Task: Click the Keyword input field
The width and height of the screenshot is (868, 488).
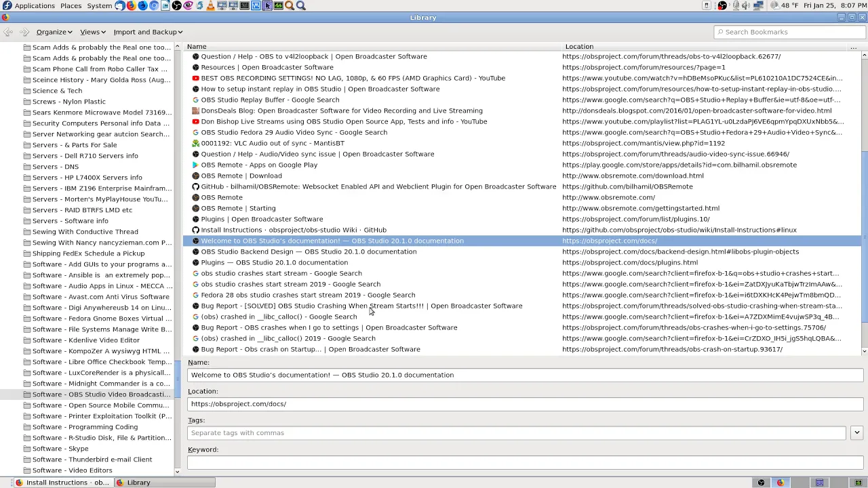Action: [x=525, y=462]
